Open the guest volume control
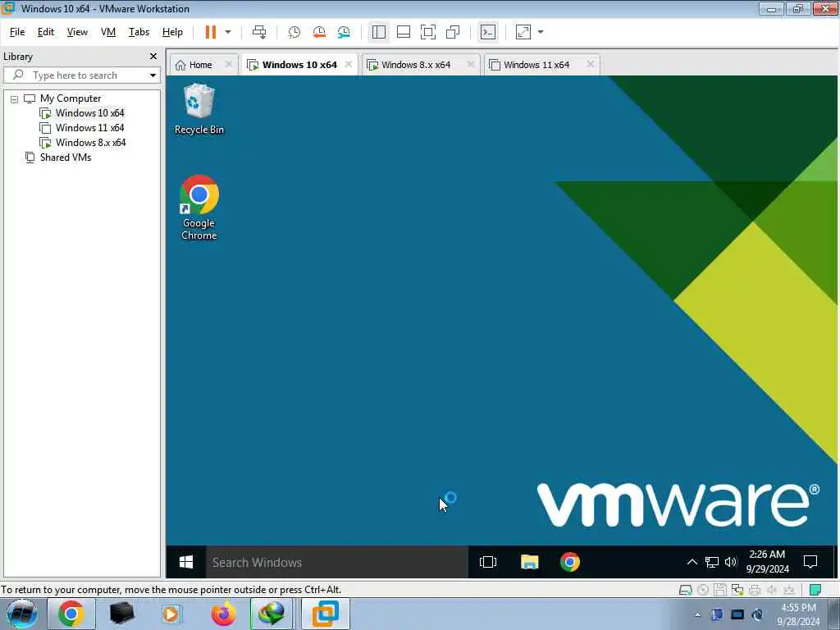The image size is (840, 630). pos(731,562)
